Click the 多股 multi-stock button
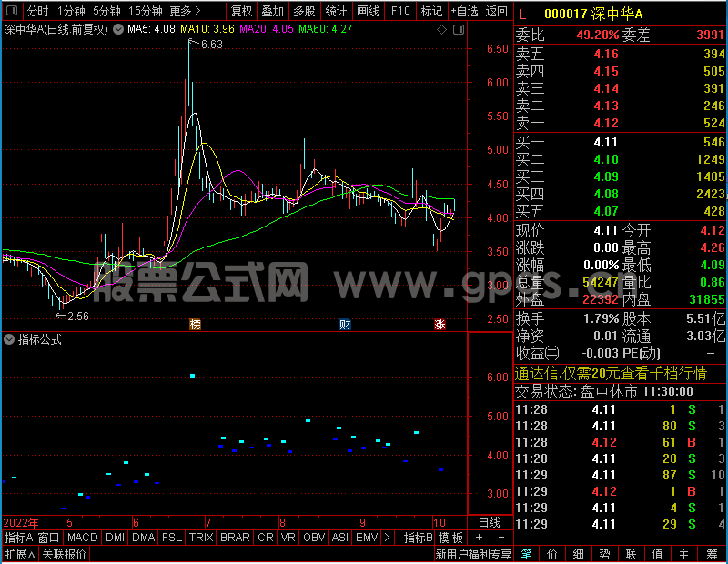This screenshot has width=728, height=564. (304, 11)
